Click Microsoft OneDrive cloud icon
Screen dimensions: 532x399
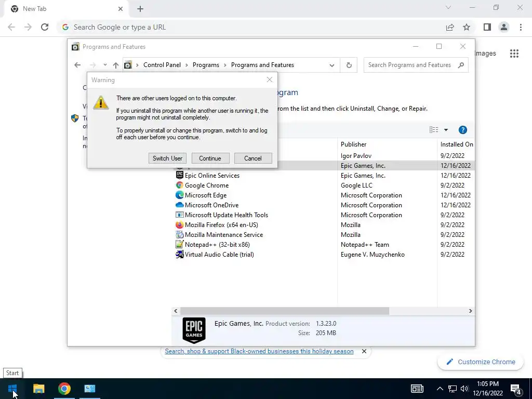pyautogui.click(x=179, y=205)
